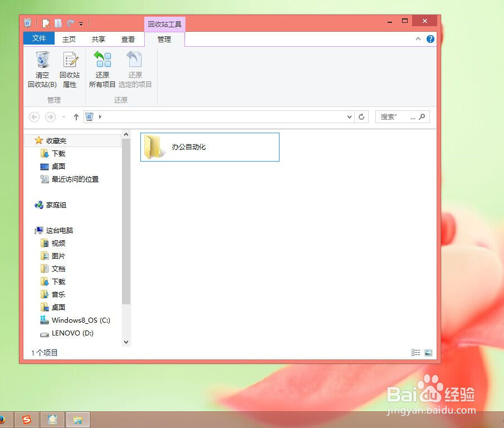Collapse the ribbon with the chevron
Screen dimensions: 504x428
(418, 39)
